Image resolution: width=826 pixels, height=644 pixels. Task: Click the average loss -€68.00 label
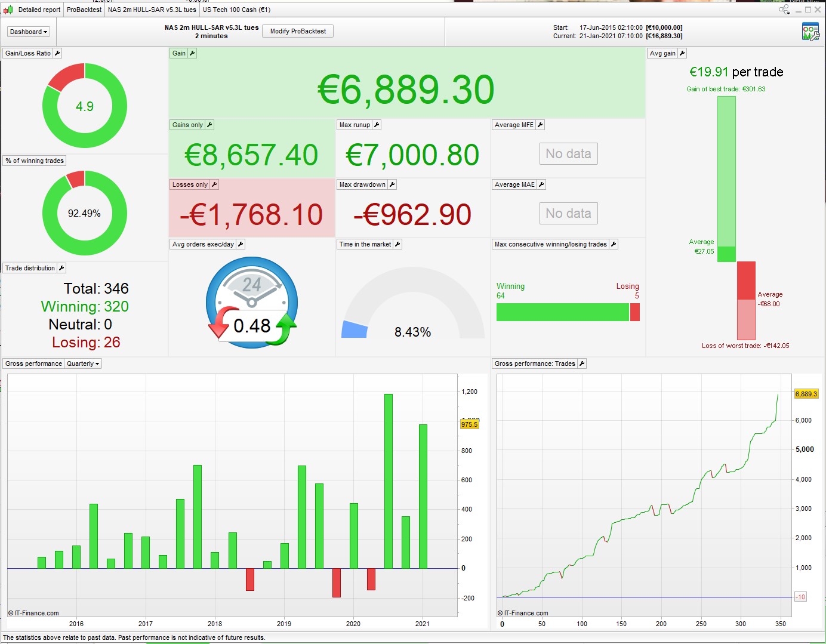(x=770, y=299)
